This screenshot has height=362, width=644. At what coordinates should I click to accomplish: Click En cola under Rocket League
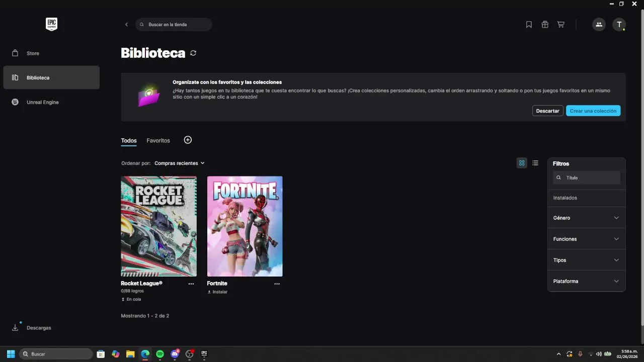(x=131, y=299)
